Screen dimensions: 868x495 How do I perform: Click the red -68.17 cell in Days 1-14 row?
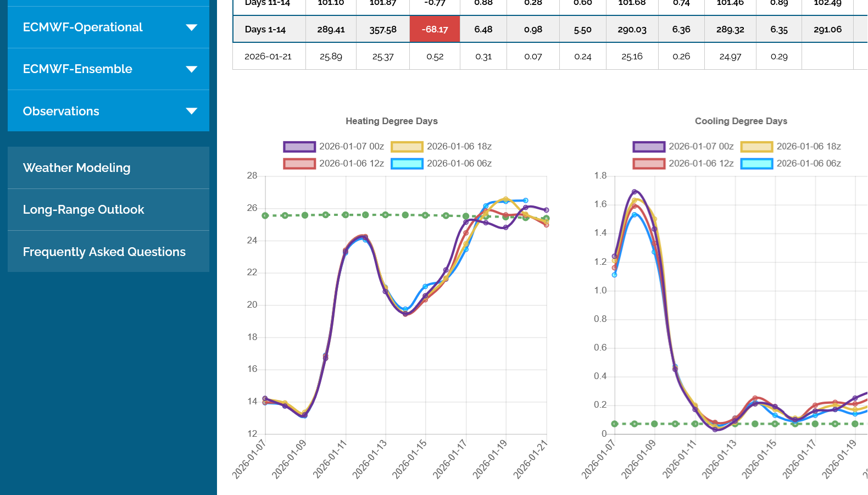coord(435,30)
